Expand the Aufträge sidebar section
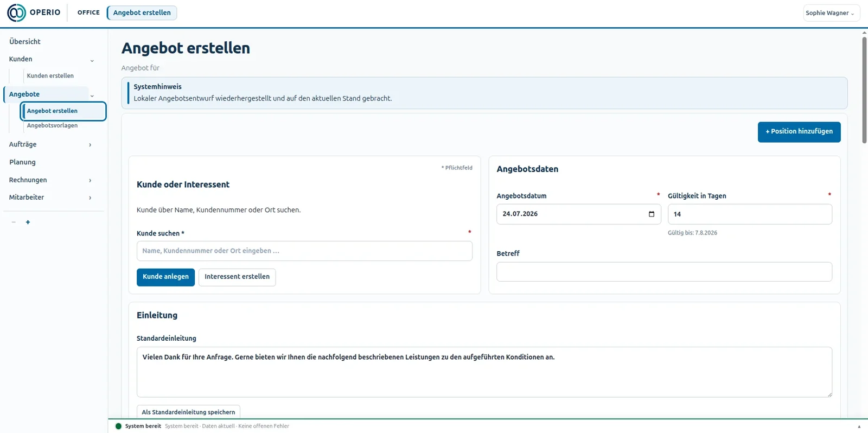Image resolution: width=868 pixels, height=433 pixels. [90, 145]
